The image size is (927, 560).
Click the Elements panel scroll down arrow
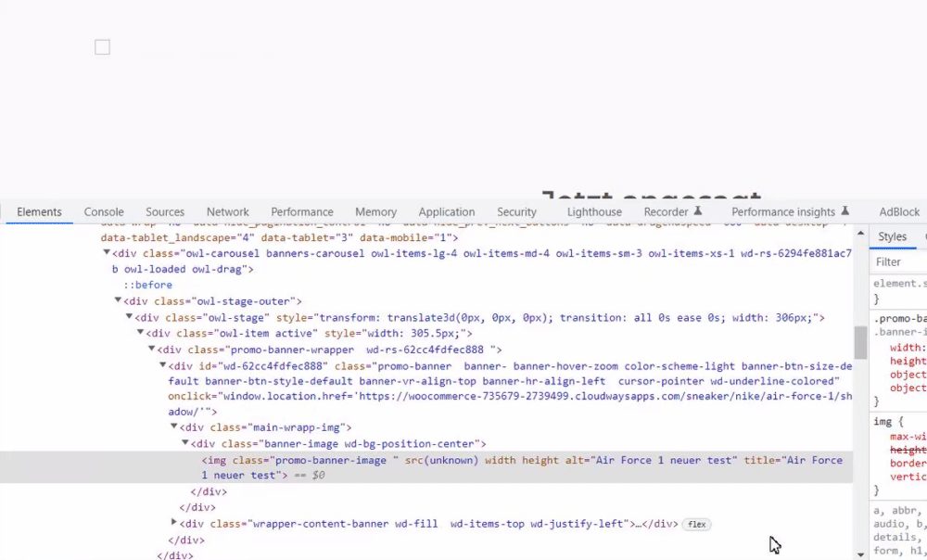pos(861,554)
